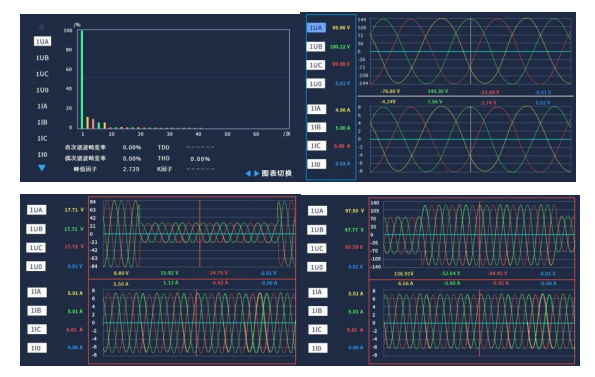Select 1U0 in the harmonic channel list
The height and width of the screenshot is (377, 595).
(x=42, y=90)
